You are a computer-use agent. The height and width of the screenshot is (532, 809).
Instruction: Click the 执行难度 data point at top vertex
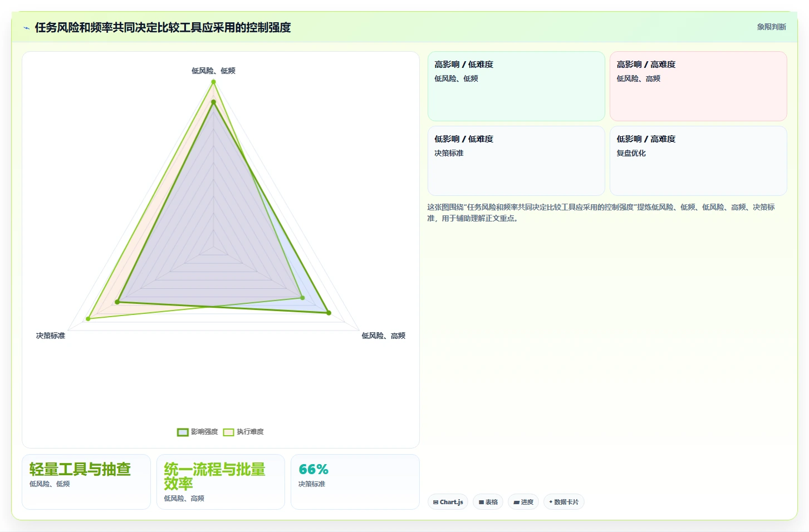pyautogui.click(x=213, y=82)
